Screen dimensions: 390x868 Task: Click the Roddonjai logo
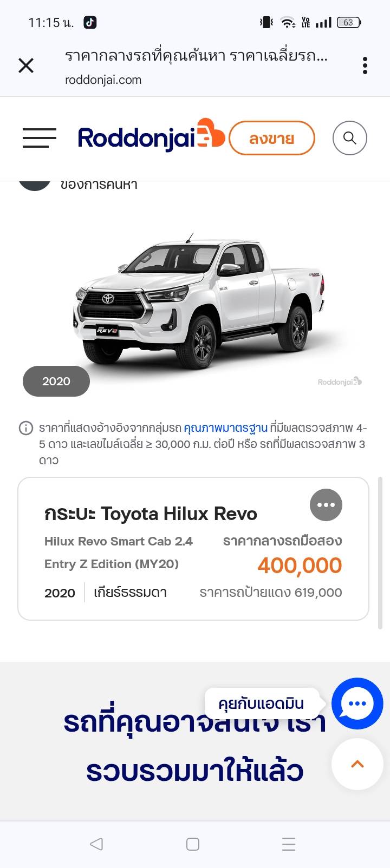[151, 137]
